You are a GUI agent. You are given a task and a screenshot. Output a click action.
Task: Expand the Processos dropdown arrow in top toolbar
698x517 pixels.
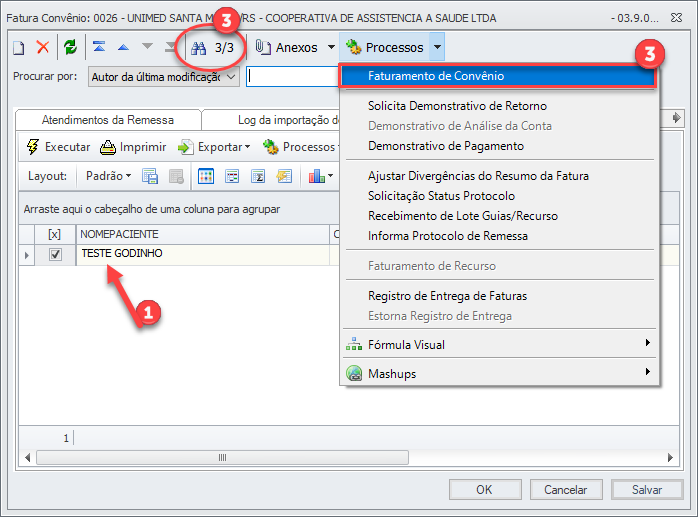tap(438, 47)
